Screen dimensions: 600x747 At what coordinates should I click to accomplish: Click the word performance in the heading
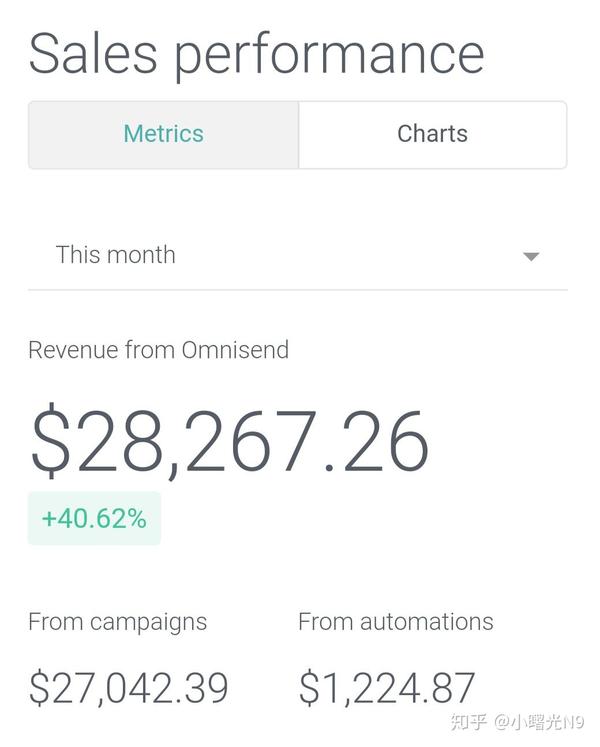(x=330, y=56)
